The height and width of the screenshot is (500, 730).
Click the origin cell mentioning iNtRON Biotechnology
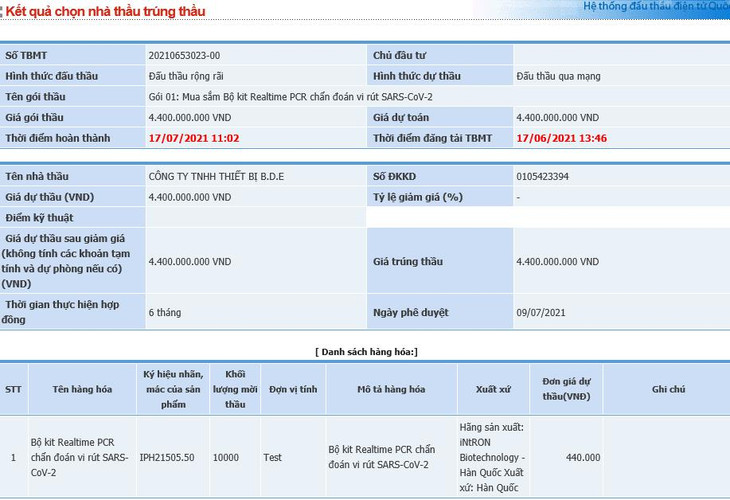pos(492,458)
